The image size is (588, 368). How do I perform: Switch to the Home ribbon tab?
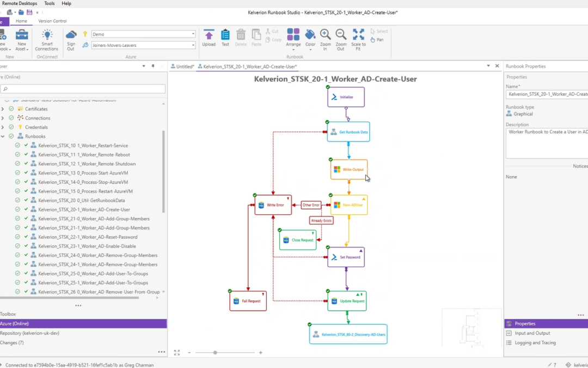[21, 21]
